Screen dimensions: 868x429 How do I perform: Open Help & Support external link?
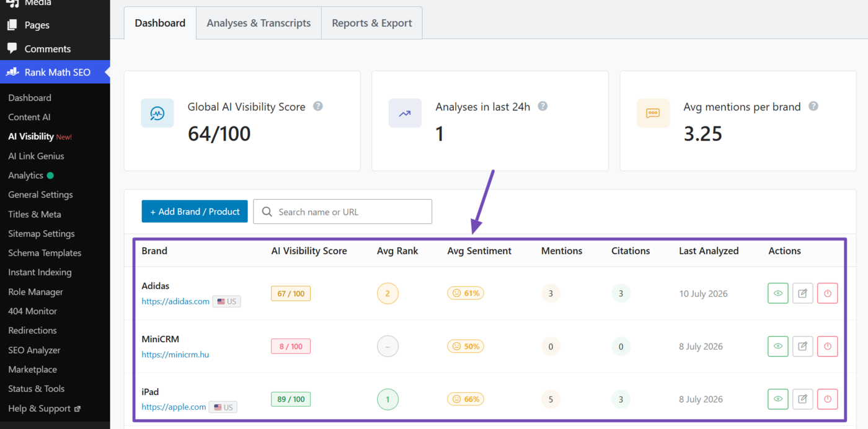point(44,408)
